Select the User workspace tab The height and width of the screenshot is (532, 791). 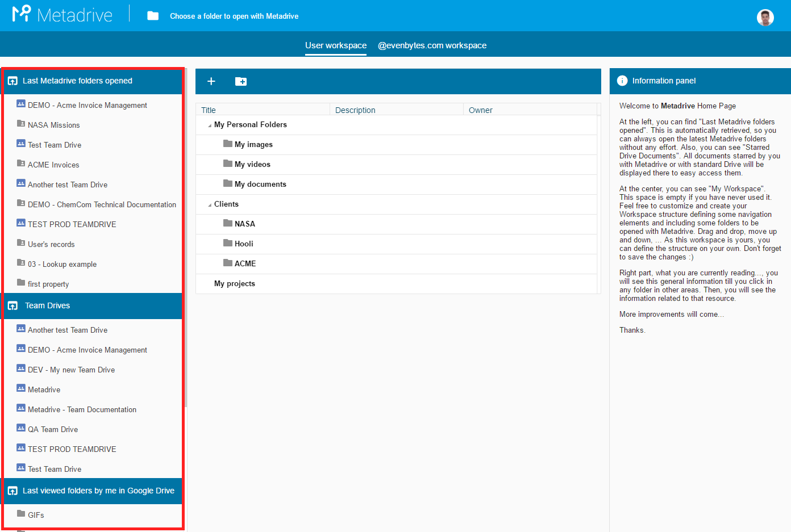[x=336, y=45]
